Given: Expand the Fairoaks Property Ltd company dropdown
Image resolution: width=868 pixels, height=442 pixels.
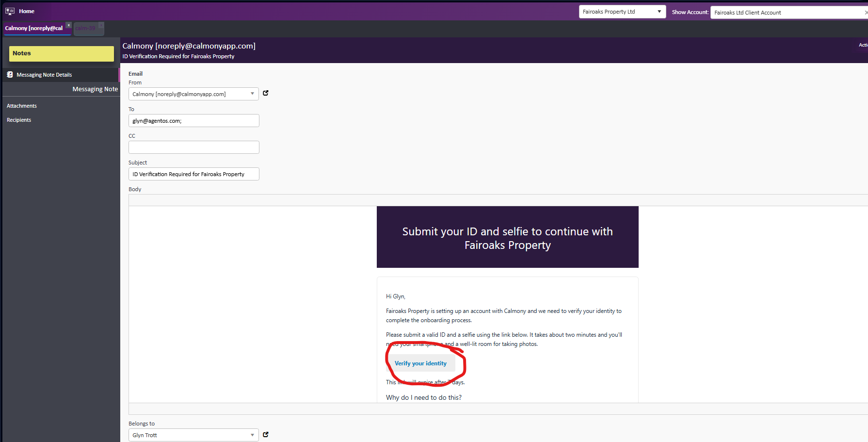Looking at the screenshot, I should tap(659, 12).
